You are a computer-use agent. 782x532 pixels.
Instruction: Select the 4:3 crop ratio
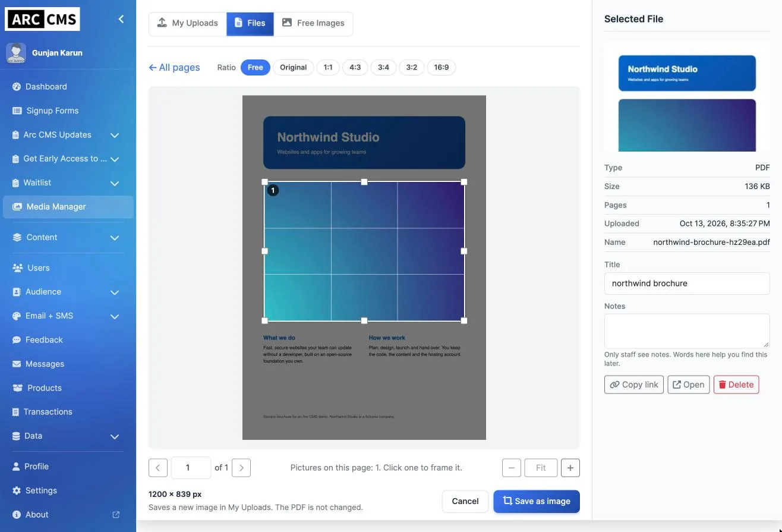point(355,67)
